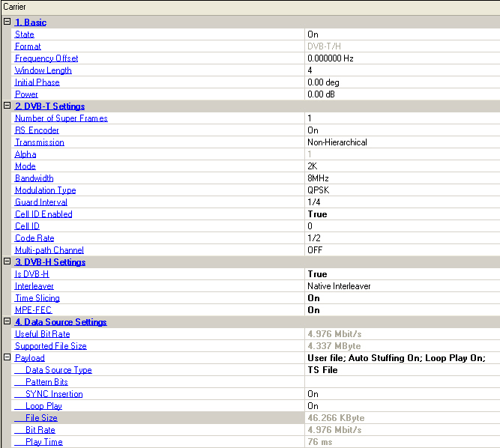
Task: Click the Code Rate value 1/2
Action: pyautogui.click(x=314, y=238)
